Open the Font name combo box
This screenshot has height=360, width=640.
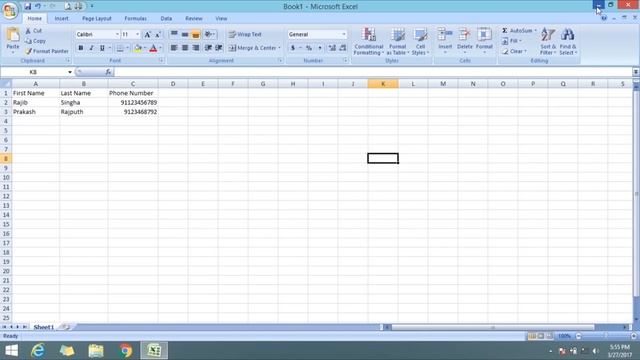pyautogui.click(x=98, y=34)
